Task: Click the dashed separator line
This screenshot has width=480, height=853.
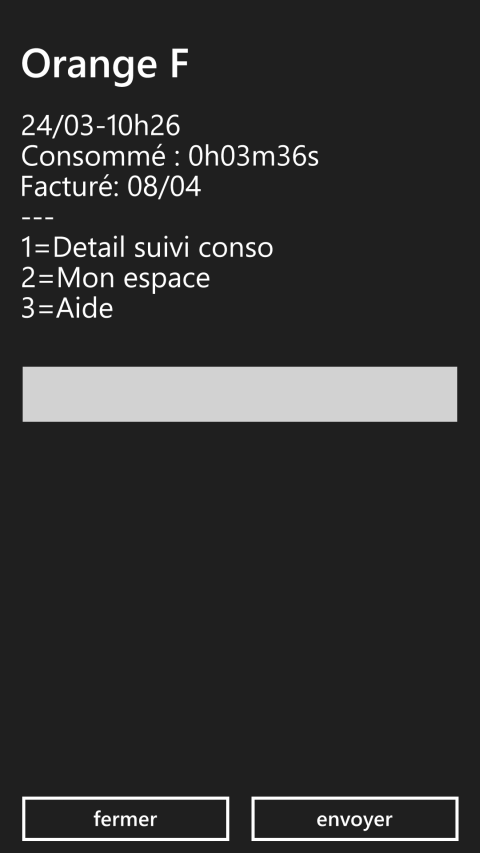Action: point(38,218)
